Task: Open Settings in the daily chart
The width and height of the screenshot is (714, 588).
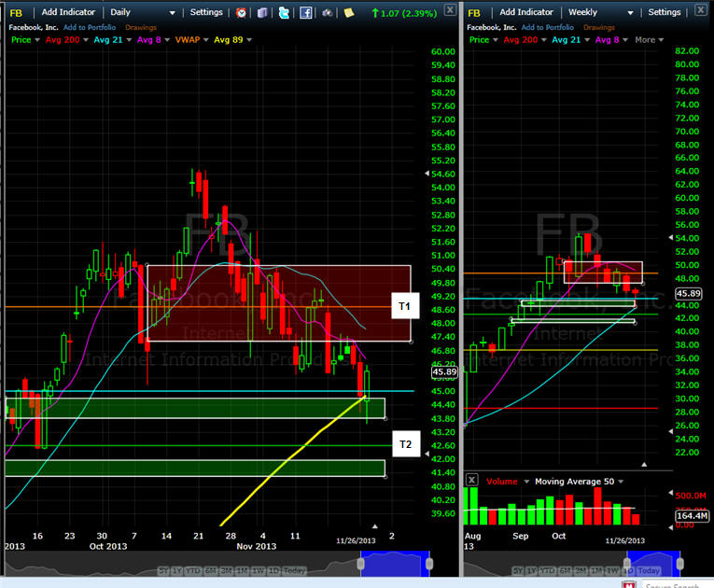Action: tap(206, 12)
